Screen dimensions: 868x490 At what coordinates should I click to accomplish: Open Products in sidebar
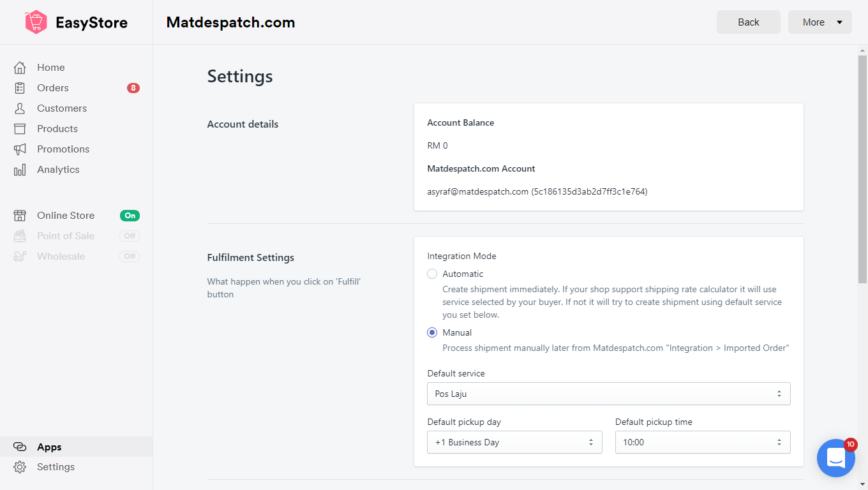point(57,129)
